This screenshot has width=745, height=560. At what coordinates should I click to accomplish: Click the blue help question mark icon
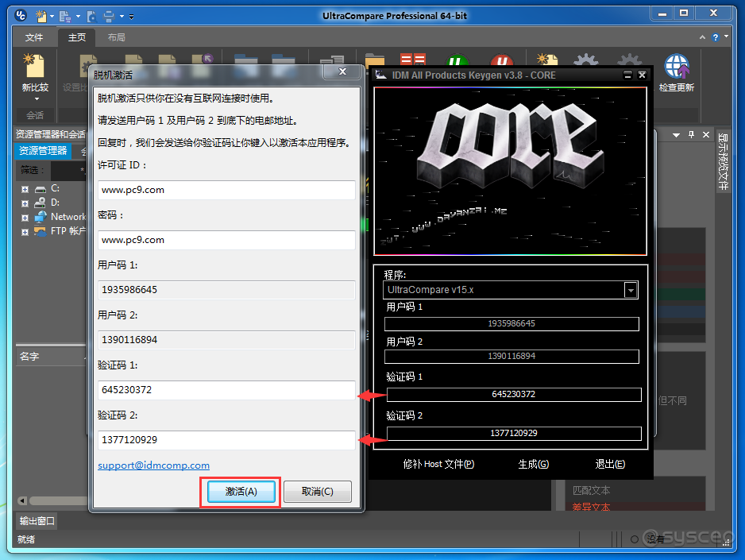click(716, 37)
